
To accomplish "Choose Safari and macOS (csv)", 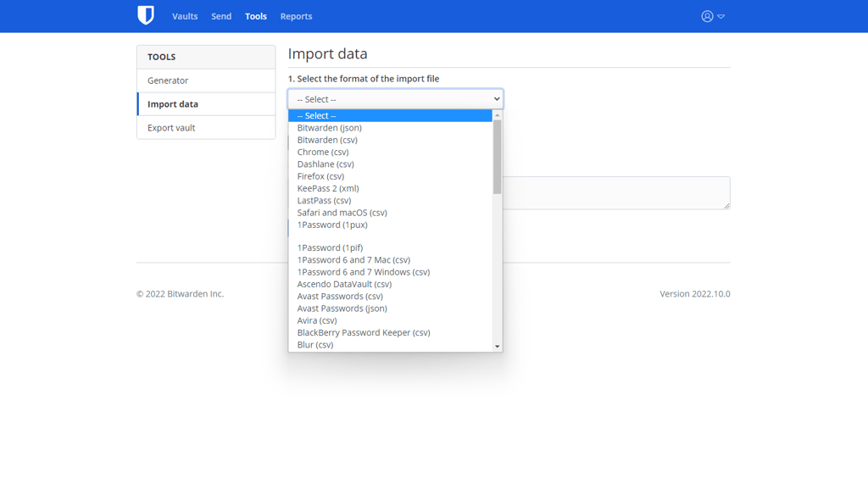I will [390, 213].
